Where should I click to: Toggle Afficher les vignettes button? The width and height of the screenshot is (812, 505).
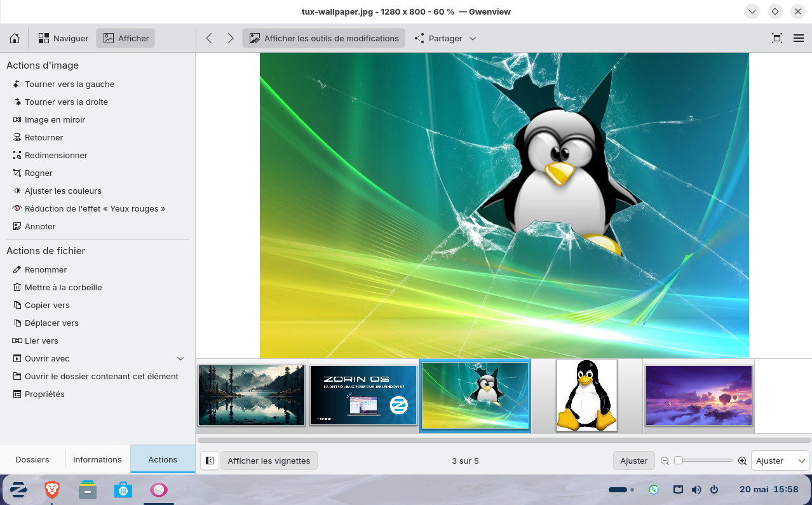click(x=269, y=461)
